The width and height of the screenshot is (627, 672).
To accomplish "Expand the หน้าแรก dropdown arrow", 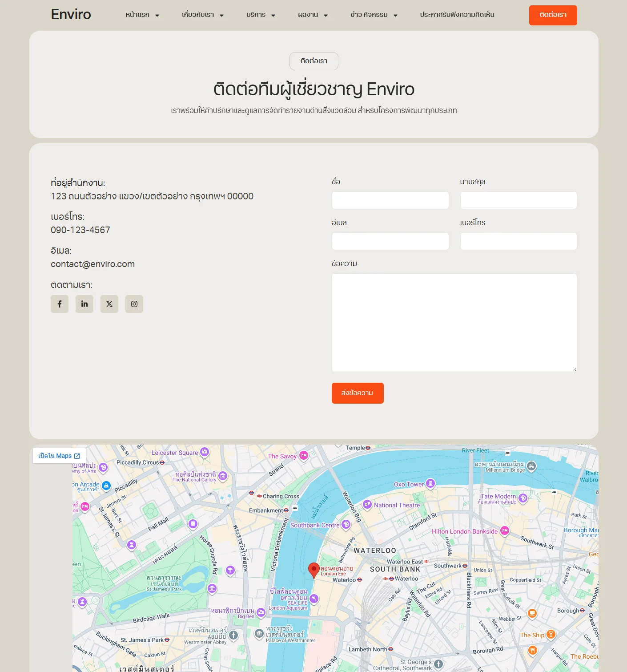I will [157, 15].
